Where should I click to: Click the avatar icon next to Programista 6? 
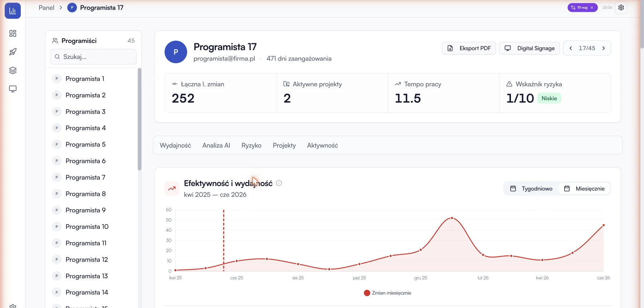(x=57, y=161)
